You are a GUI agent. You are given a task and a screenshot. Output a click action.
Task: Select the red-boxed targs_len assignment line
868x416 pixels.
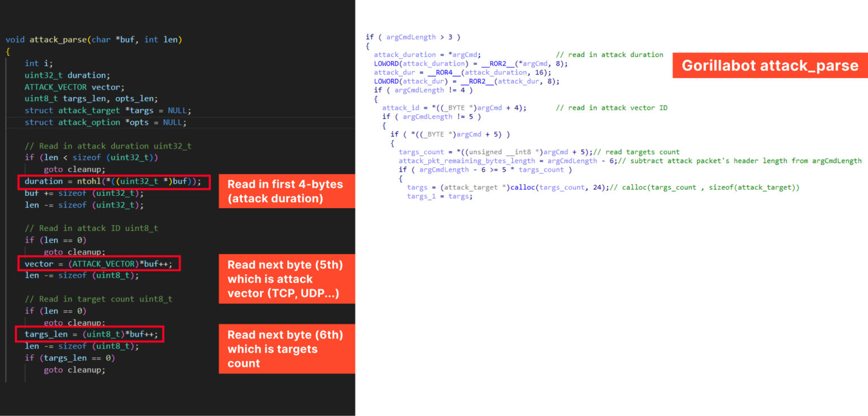89,334
